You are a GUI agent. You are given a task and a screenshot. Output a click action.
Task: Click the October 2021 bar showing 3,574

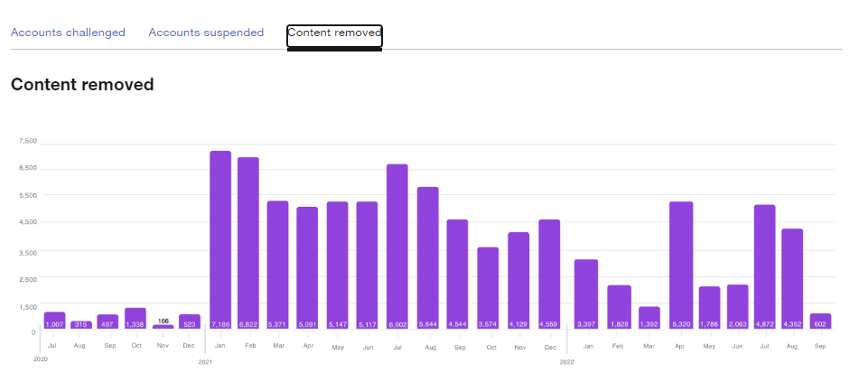pos(488,287)
